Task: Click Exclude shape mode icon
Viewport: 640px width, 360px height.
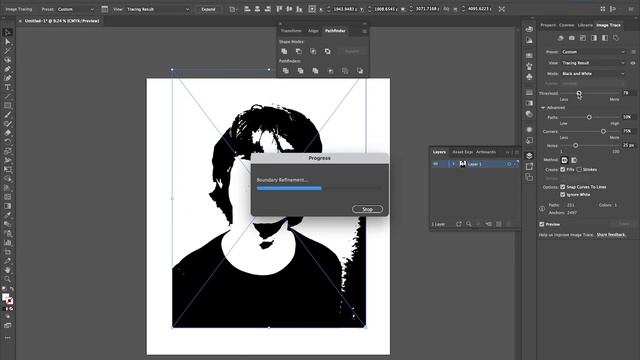Action: 327,51
